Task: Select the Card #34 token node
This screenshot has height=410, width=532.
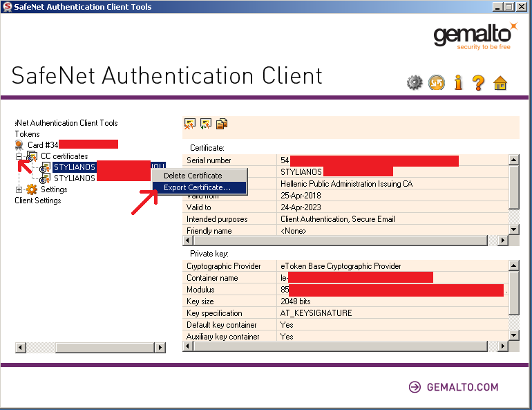Action: (42, 145)
